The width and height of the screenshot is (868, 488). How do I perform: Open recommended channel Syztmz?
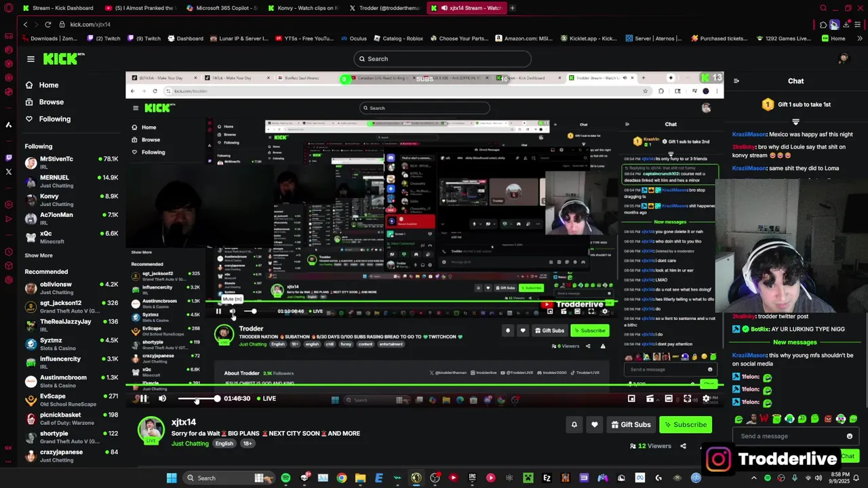[x=71, y=344]
